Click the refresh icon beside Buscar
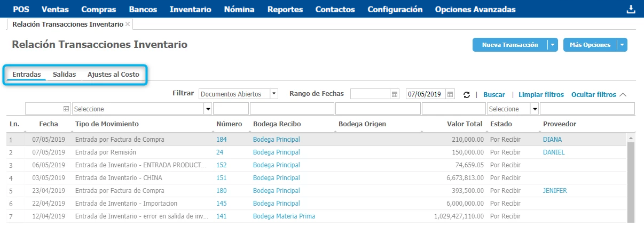This screenshot has width=644, height=227. [x=466, y=94]
